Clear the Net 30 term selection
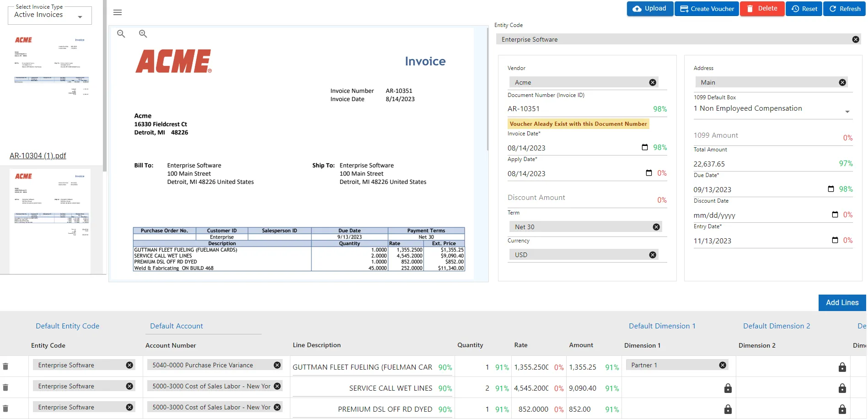This screenshot has width=868, height=419. click(x=656, y=227)
